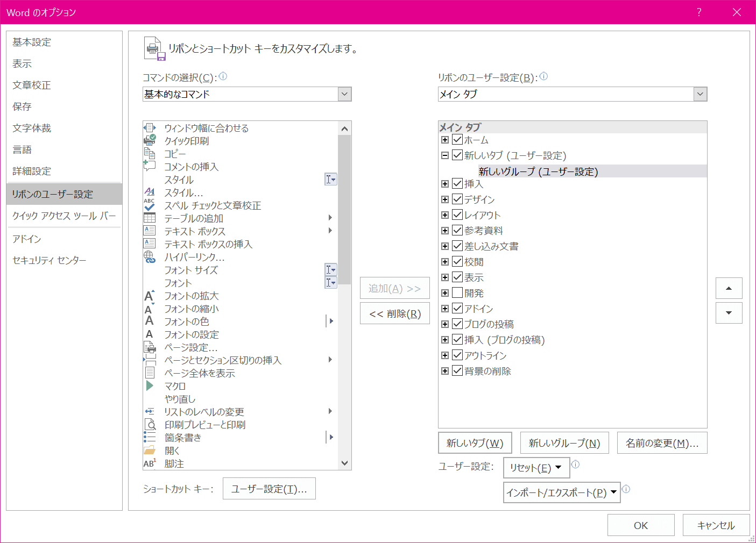This screenshot has height=543, width=756.
Task: Open the コマンドの選択 dropdown
Action: point(345,94)
